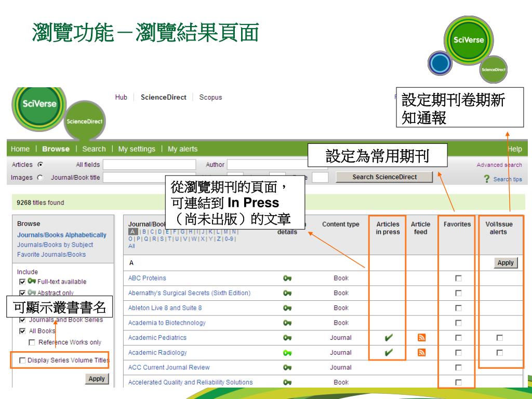
Task: Open Abernathy's Surgical Secrets (Sixth Edition) link
Action: 189,293
